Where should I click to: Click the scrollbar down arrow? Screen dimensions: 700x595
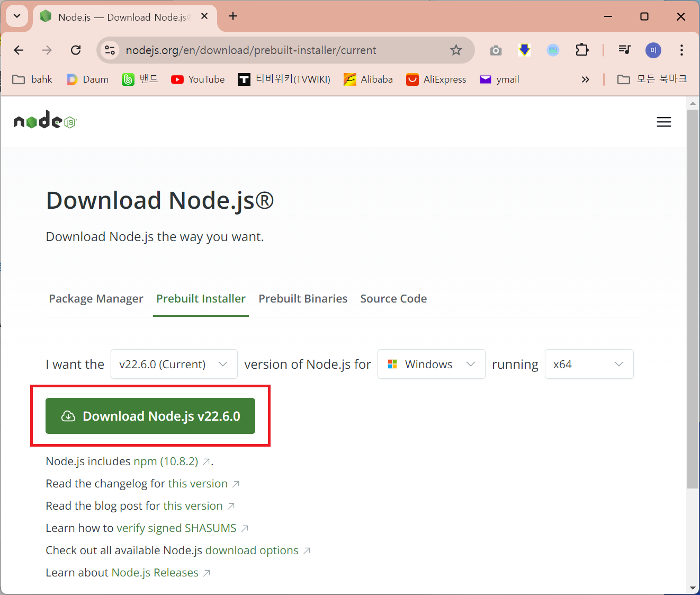point(693,588)
